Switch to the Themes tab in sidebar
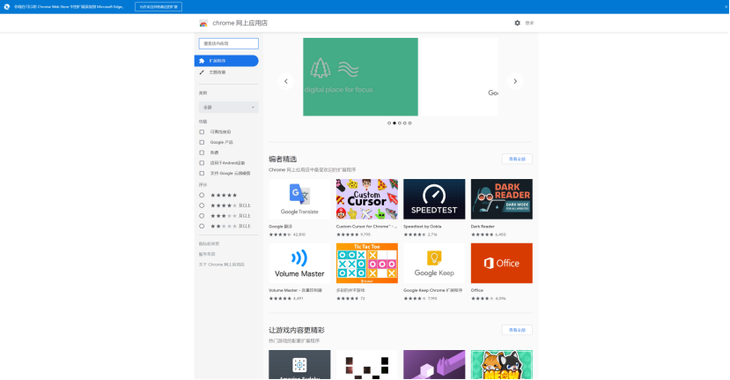 tap(226, 73)
